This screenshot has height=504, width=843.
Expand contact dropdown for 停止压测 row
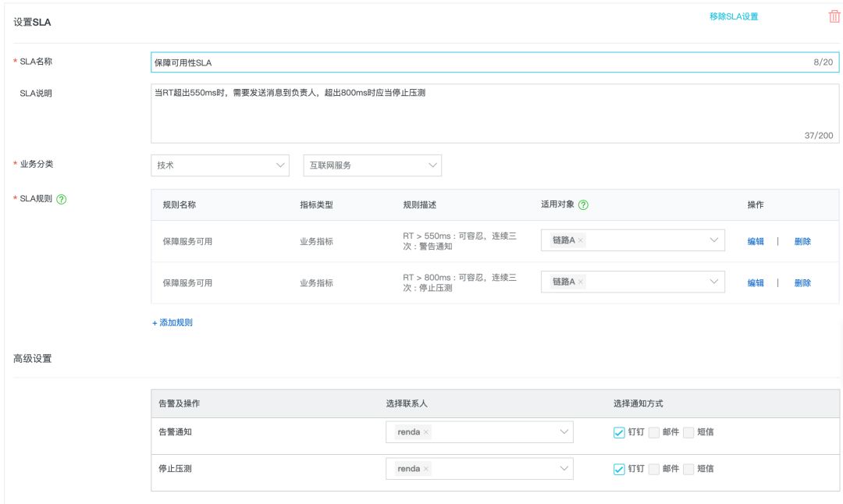(564, 469)
